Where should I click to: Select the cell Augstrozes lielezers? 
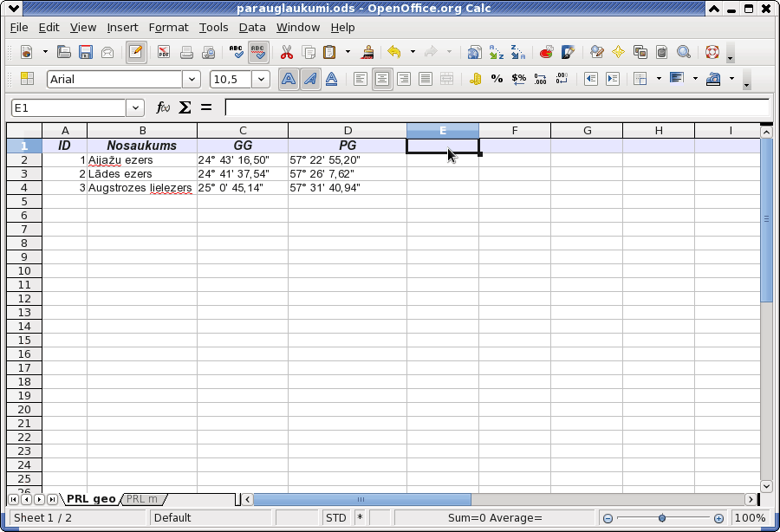tap(142, 188)
